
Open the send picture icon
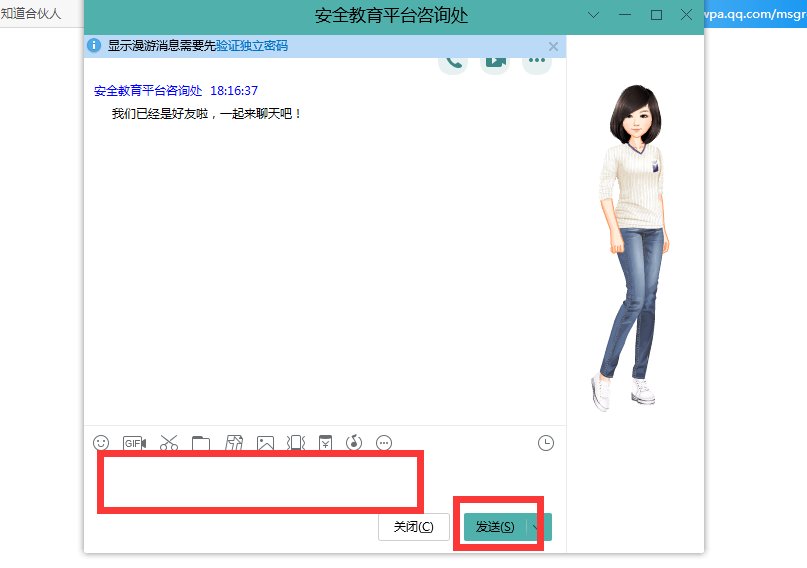(x=266, y=443)
